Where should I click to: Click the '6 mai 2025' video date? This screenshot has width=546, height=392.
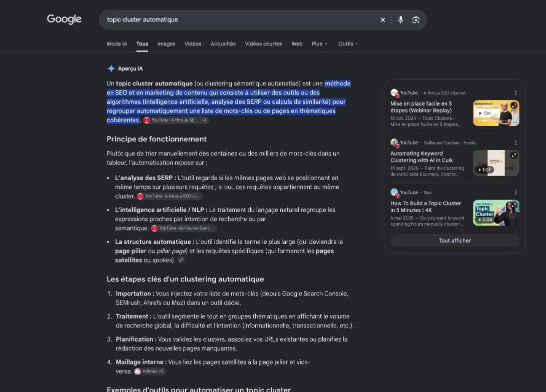402,218
